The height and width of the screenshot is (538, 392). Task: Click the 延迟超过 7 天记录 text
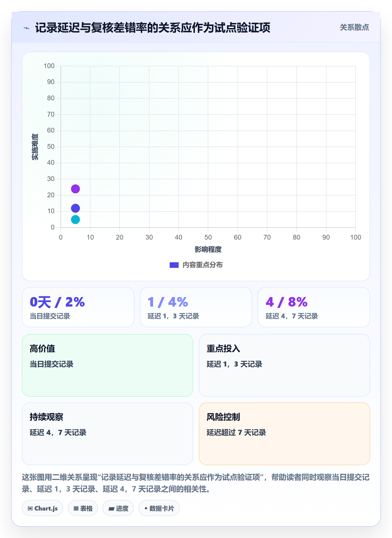click(x=236, y=433)
